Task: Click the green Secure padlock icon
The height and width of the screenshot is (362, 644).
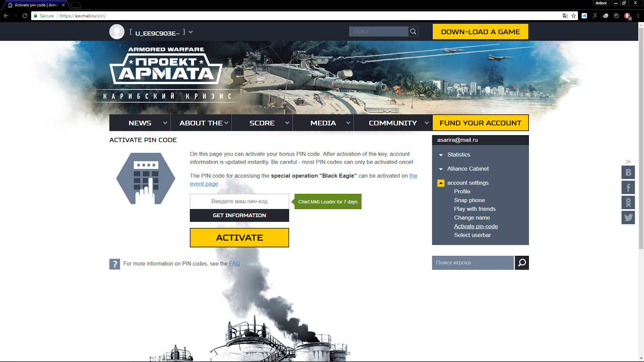Action: click(36, 16)
